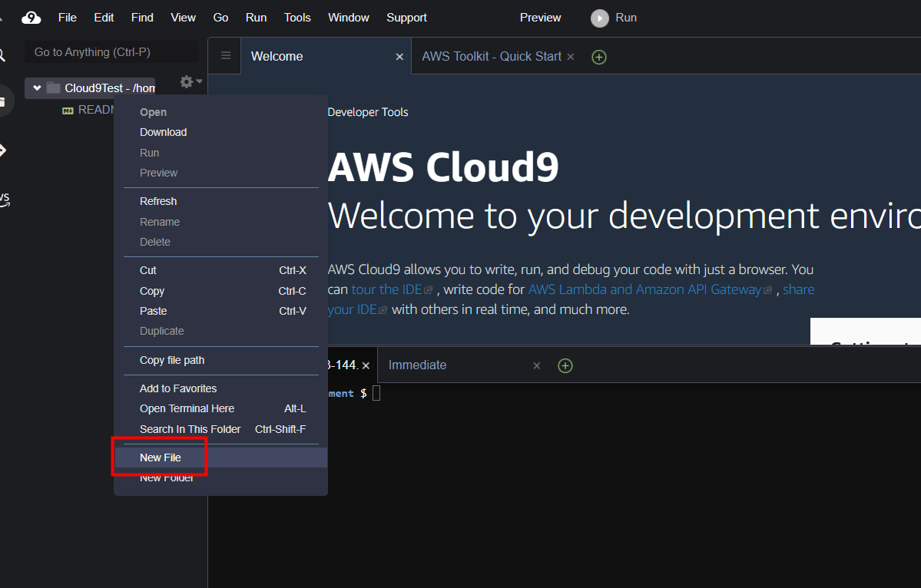Image resolution: width=921 pixels, height=588 pixels.
Task: Click the Preview button in top bar
Action: [540, 18]
